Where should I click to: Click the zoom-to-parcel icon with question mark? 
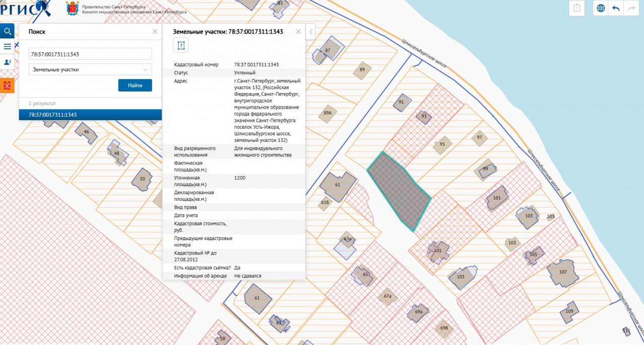181,46
